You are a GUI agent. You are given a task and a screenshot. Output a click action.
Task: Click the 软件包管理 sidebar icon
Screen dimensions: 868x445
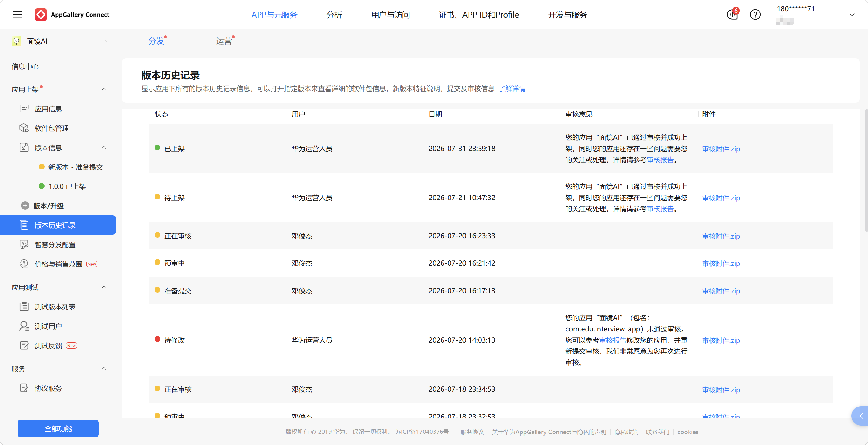[24, 128]
